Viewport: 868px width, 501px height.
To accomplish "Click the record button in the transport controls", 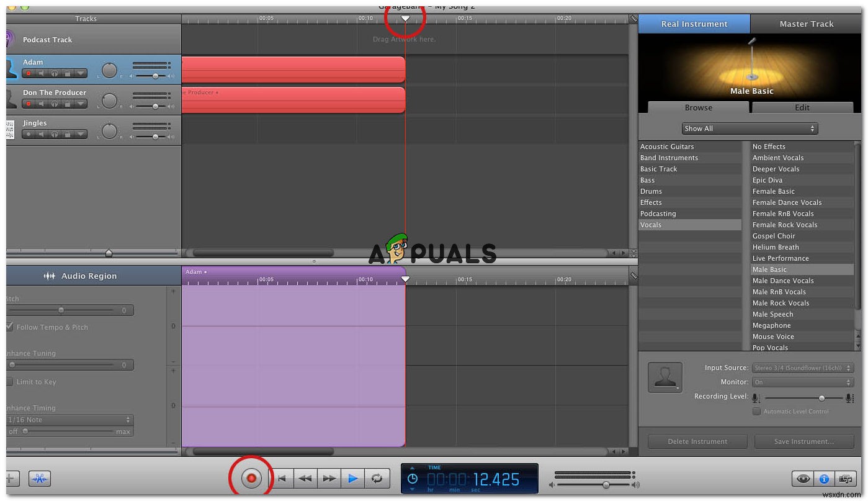I will [251, 478].
